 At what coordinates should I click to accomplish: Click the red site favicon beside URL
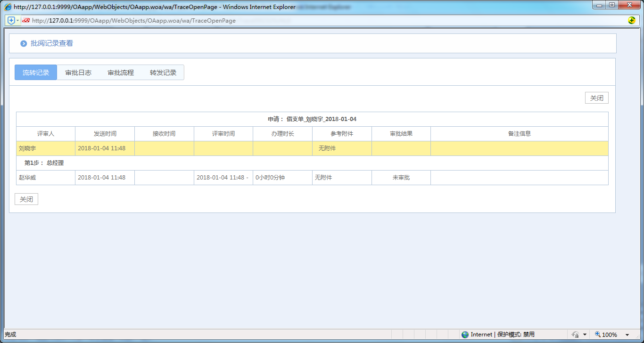(26, 20)
